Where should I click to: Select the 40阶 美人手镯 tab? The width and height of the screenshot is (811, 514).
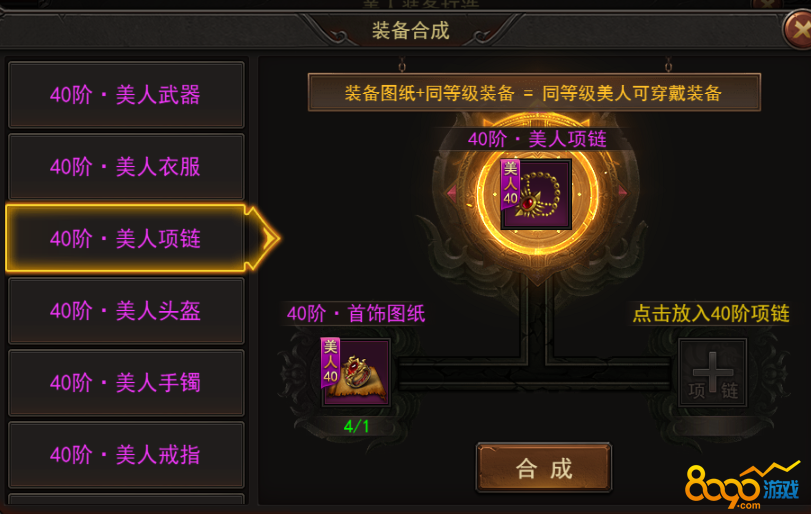[126, 383]
